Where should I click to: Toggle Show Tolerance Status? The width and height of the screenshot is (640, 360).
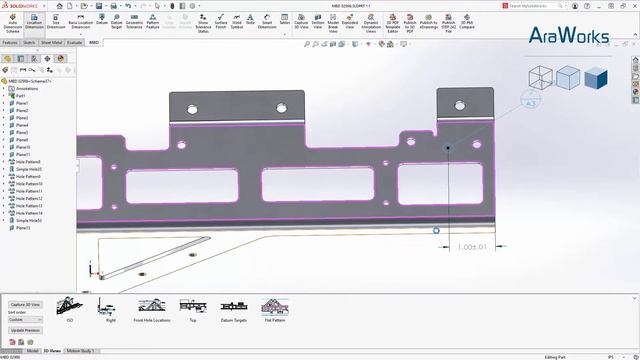tap(203, 23)
